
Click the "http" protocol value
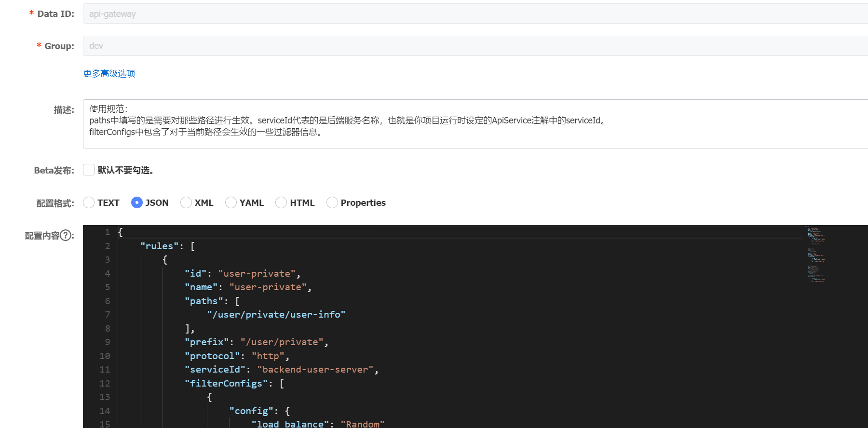pos(268,356)
